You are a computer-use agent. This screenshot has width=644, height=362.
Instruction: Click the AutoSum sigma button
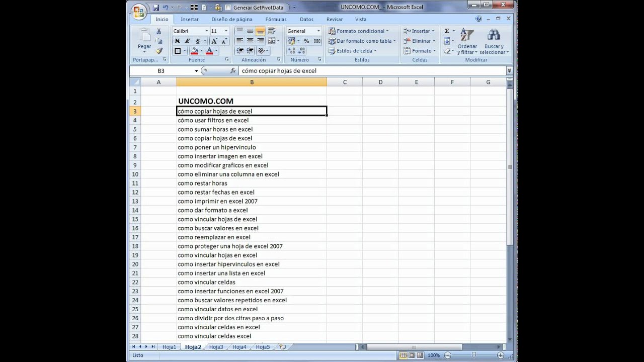[446, 31]
